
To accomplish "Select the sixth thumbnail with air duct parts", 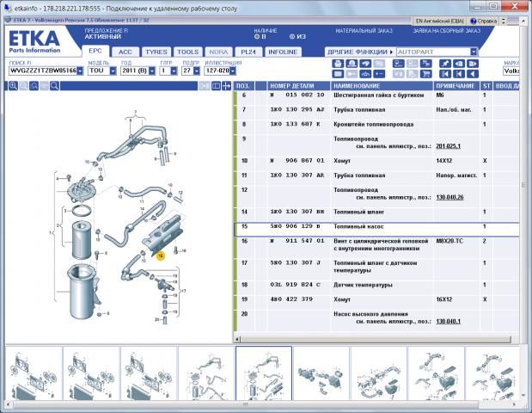I will pos(321,373).
